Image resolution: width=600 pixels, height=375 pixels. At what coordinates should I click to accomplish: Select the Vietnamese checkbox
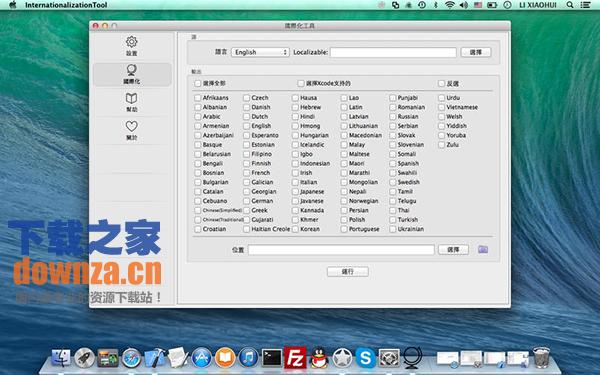point(441,107)
